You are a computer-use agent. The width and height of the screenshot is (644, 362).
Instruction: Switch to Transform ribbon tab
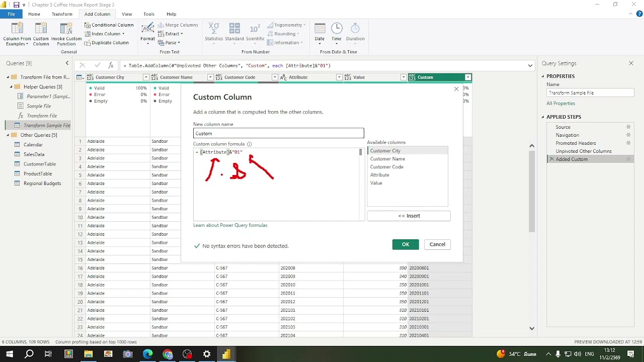(x=62, y=14)
